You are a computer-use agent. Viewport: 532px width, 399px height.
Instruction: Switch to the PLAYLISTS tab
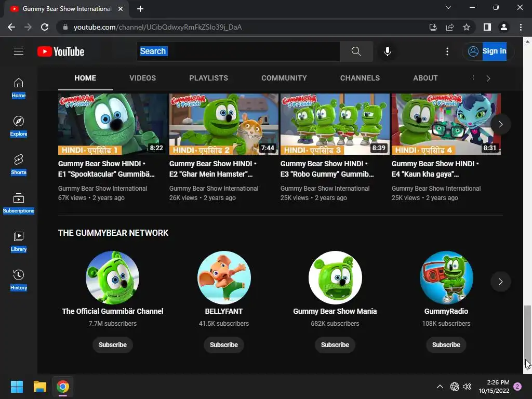click(x=209, y=78)
